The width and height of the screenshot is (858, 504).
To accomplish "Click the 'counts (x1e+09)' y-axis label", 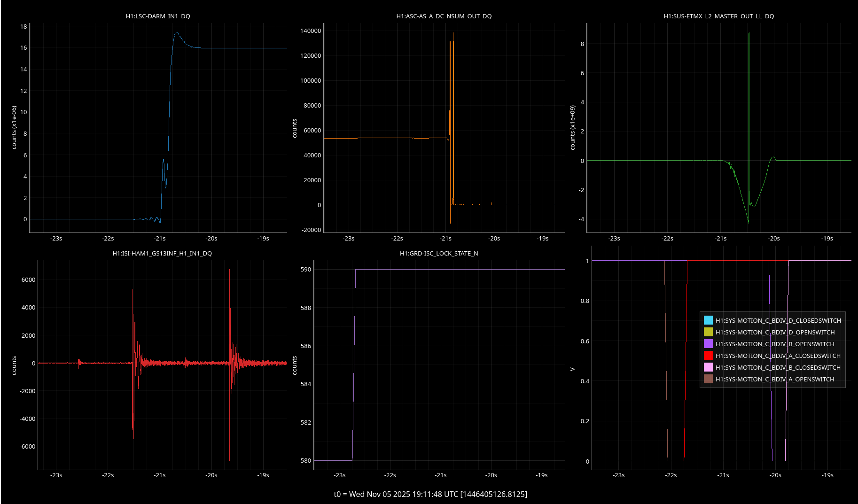I will [572, 127].
